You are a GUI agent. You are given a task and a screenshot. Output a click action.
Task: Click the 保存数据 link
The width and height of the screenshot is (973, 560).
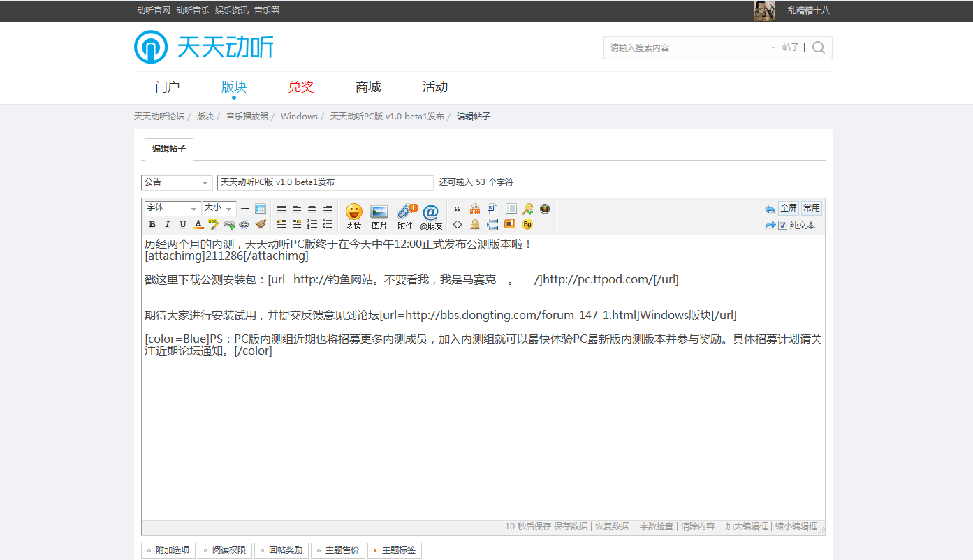[571, 526]
